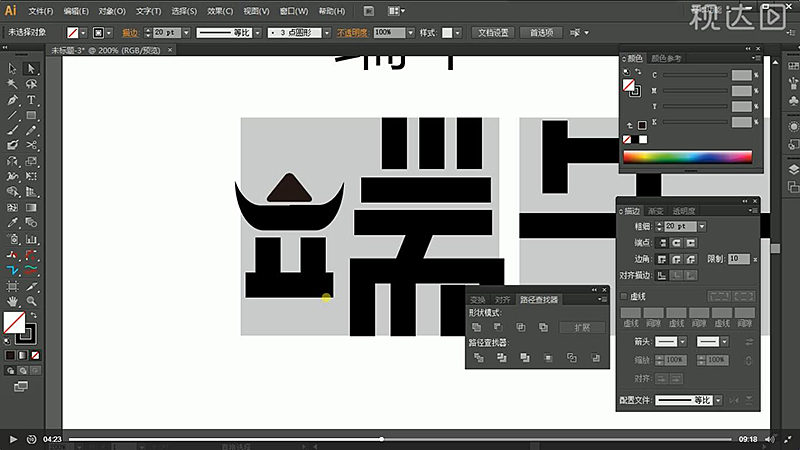Open the 等比 variable width profile dropdown
This screenshot has height=450, width=800.
point(258,33)
